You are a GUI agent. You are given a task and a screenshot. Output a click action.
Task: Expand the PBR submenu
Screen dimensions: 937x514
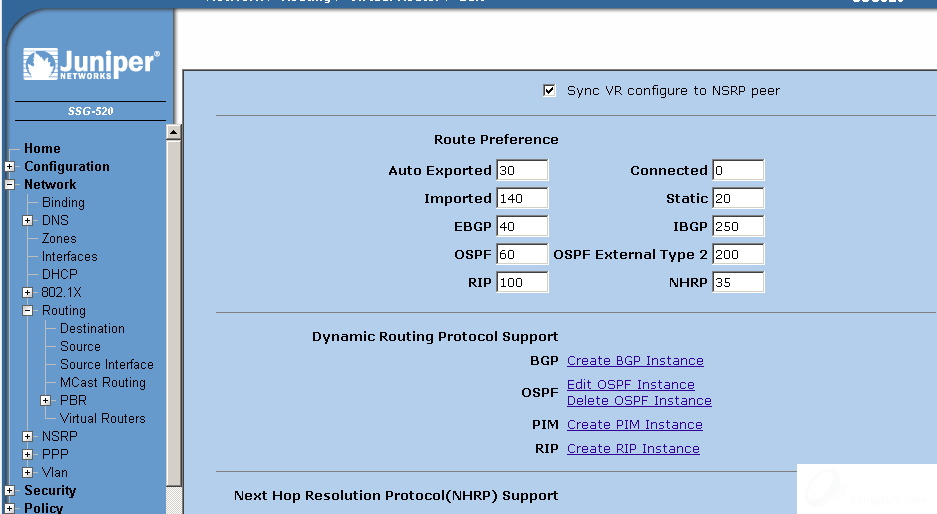(46, 401)
